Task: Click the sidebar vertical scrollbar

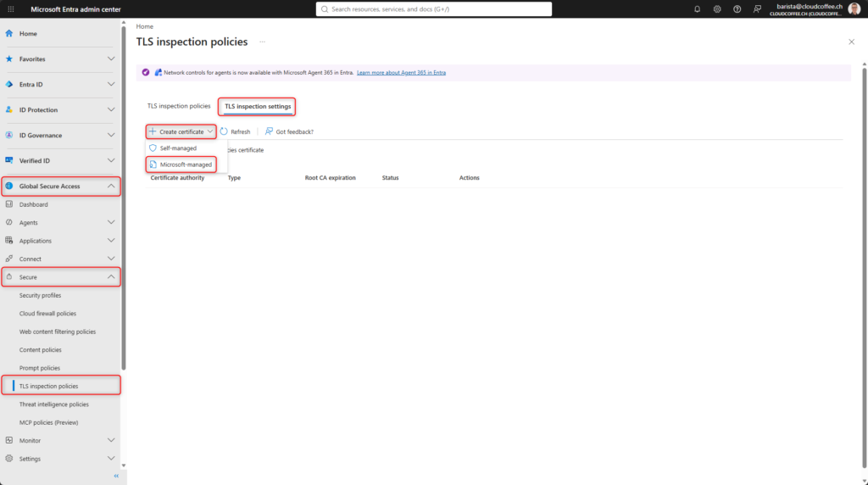Action: pyautogui.click(x=124, y=198)
